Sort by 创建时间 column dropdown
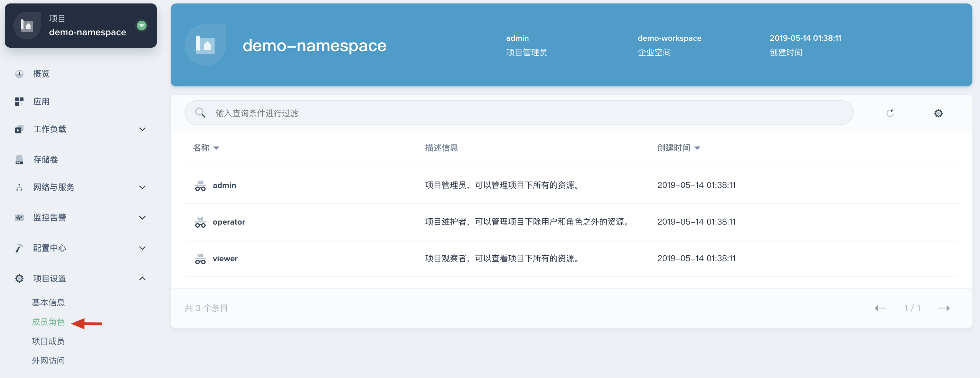980x378 pixels. pos(678,148)
